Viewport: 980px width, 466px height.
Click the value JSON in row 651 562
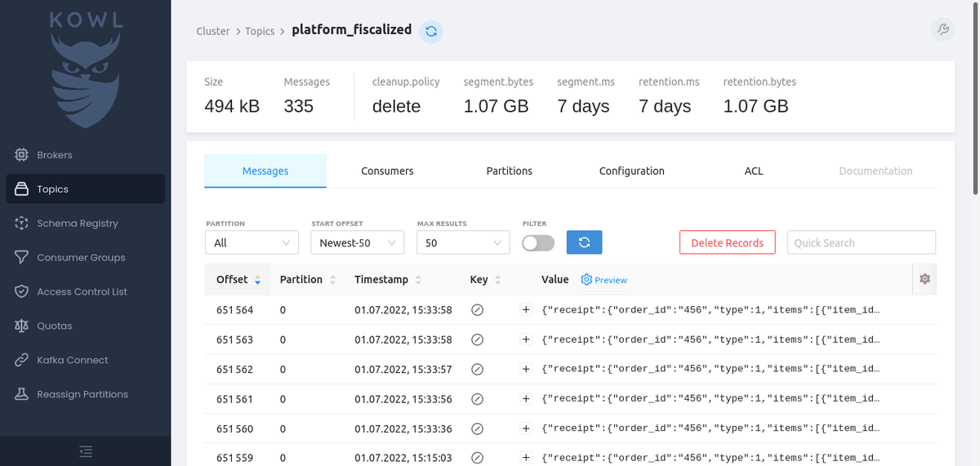tap(710, 369)
